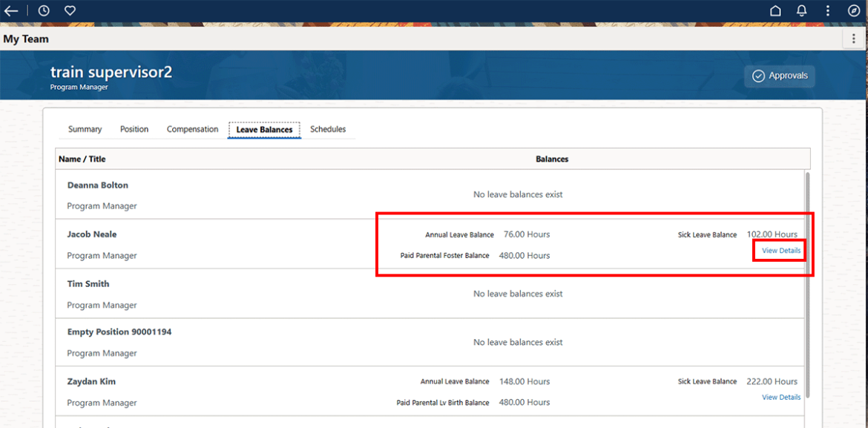This screenshot has width=868, height=428.
Task: Click the Approvals button
Action: (x=780, y=75)
